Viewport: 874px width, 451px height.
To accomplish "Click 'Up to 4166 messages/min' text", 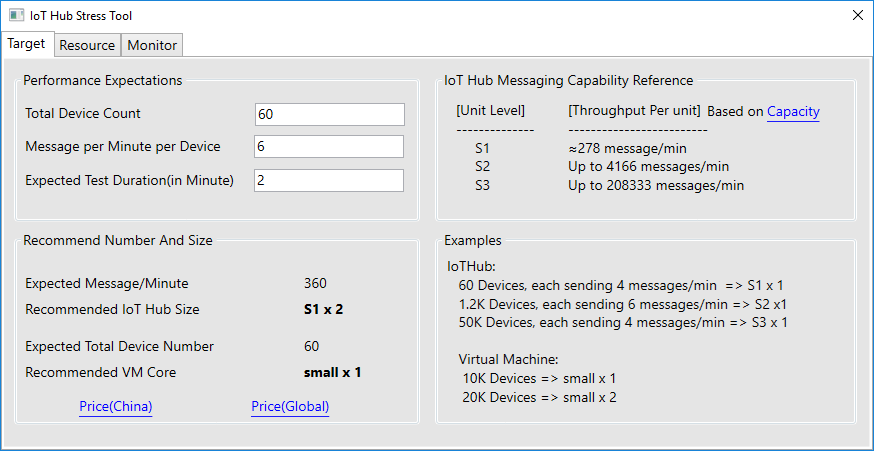I will click(649, 167).
